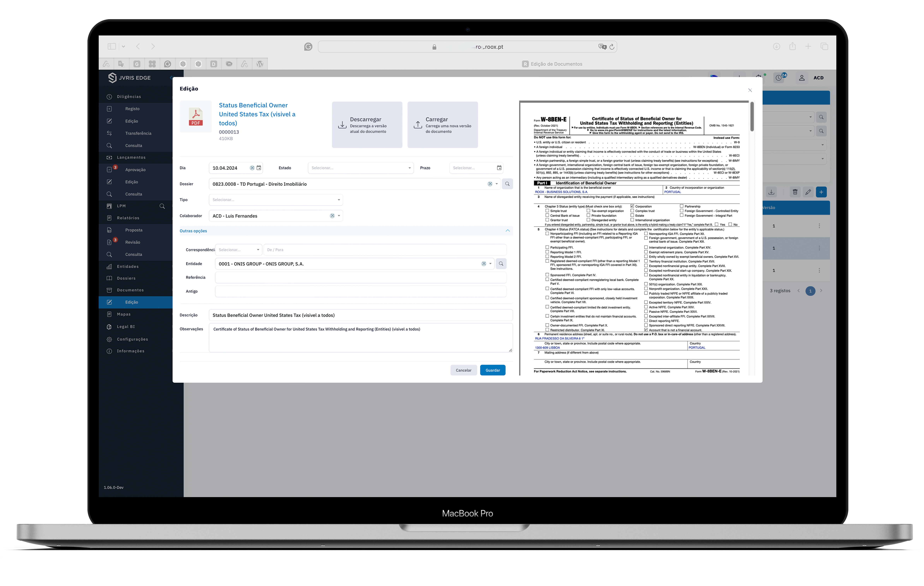924x586 pixels.
Task: Open Configurações from the sidebar
Action: (132, 339)
